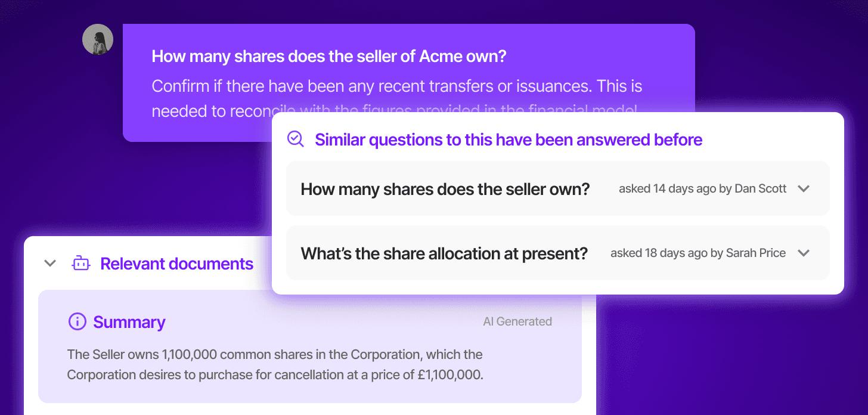
Task: Click the info icon beside Summary
Action: [x=77, y=322]
